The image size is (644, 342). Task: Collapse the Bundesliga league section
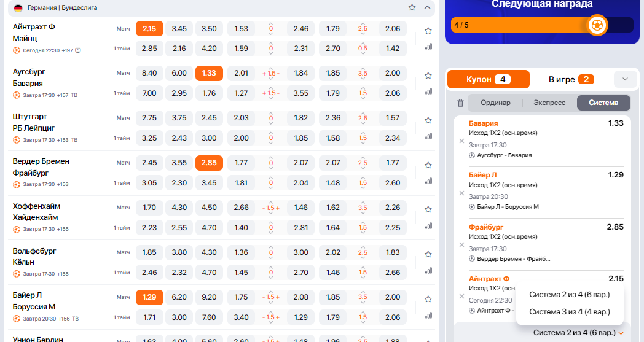coord(427,7)
